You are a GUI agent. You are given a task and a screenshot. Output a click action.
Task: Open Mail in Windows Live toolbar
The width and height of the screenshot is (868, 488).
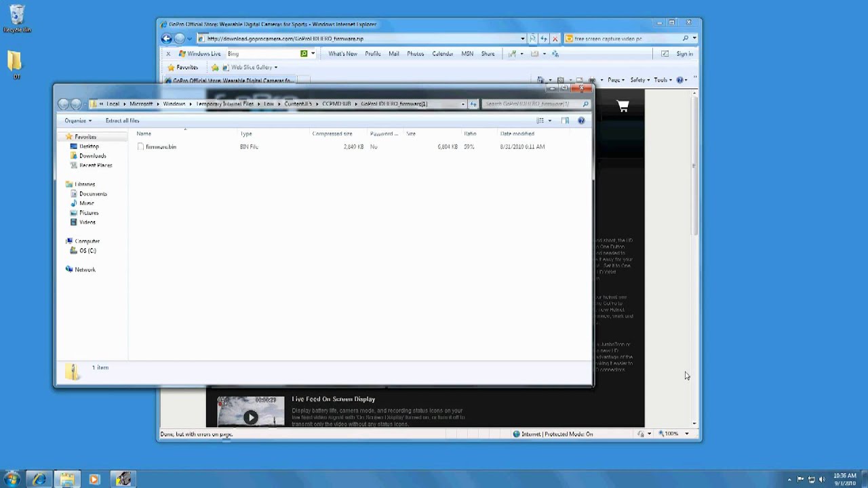[x=393, y=54]
